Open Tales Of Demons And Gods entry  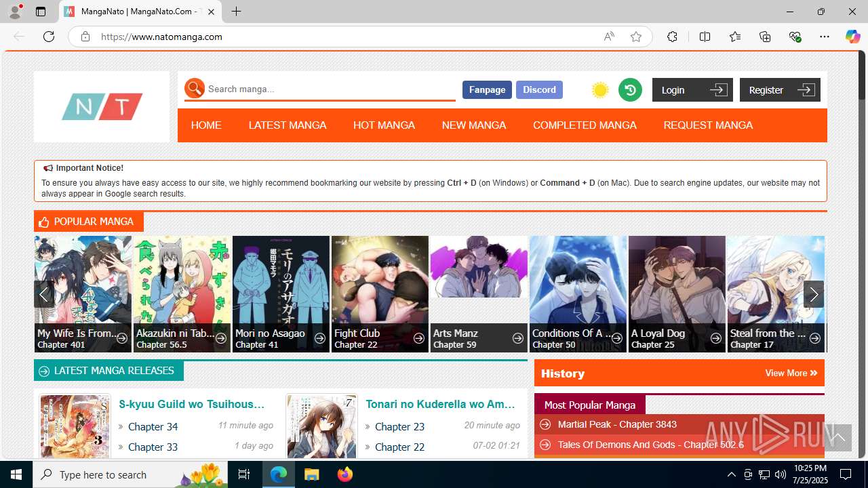(x=650, y=445)
